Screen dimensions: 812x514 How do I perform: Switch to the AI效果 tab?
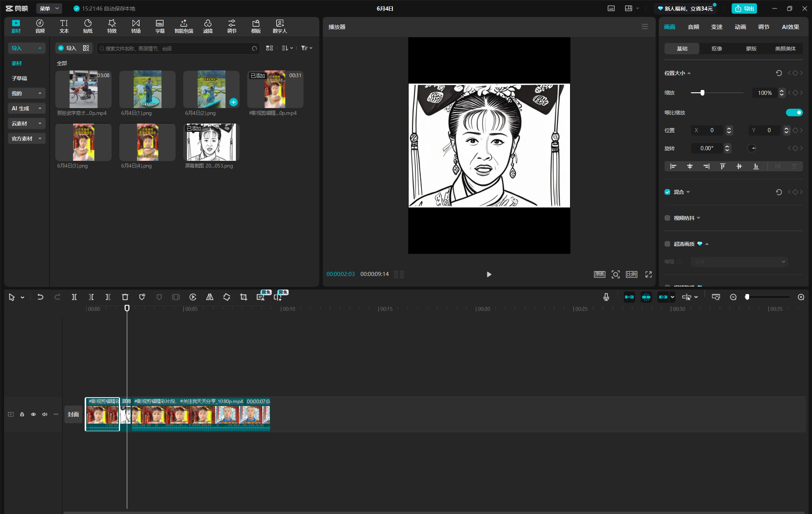click(x=790, y=27)
